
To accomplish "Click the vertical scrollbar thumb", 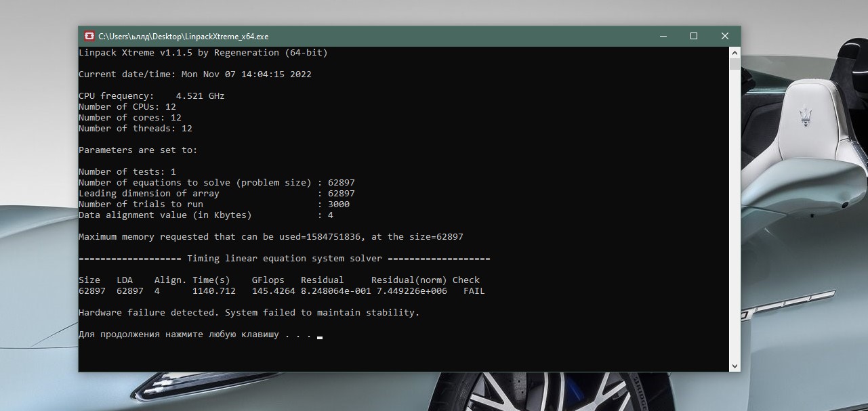I will (735, 64).
